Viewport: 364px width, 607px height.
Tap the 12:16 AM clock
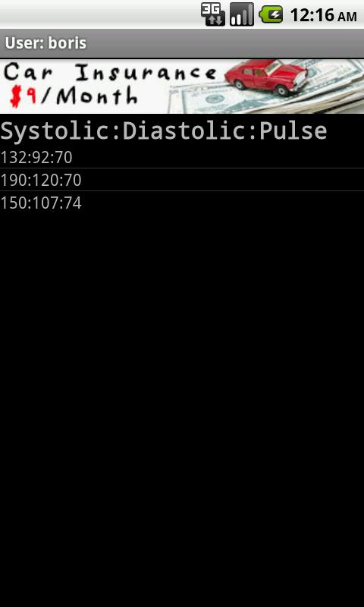pos(323,15)
